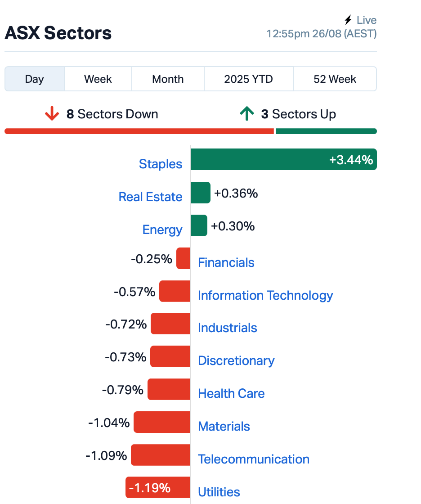Open the Financials sector link
The height and width of the screenshot is (504, 421).
tap(226, 262)
